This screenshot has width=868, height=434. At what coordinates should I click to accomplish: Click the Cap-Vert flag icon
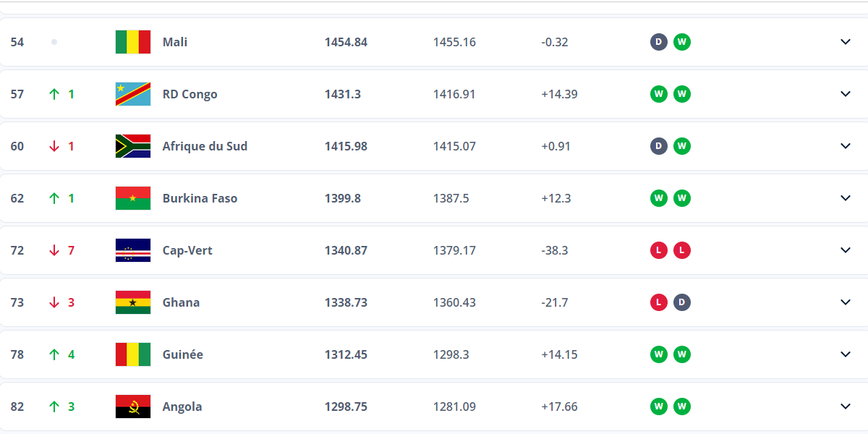133,250
